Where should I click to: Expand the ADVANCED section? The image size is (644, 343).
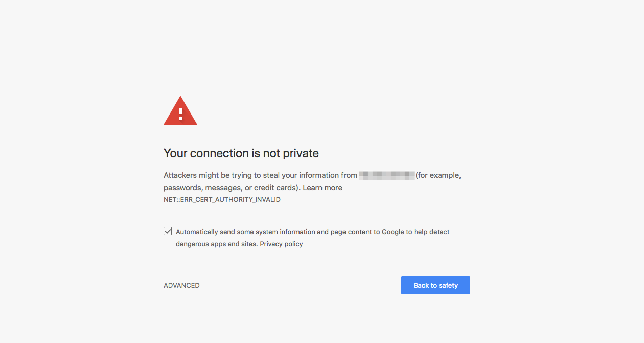click(x=181, y=286)
